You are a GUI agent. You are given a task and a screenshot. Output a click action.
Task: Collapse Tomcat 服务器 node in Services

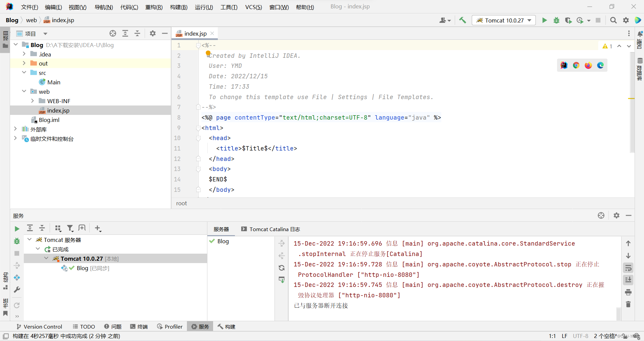30,240
